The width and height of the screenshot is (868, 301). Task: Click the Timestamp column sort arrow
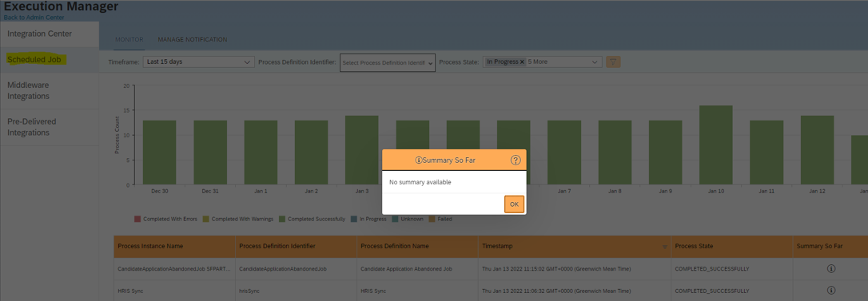coord(665,247)
